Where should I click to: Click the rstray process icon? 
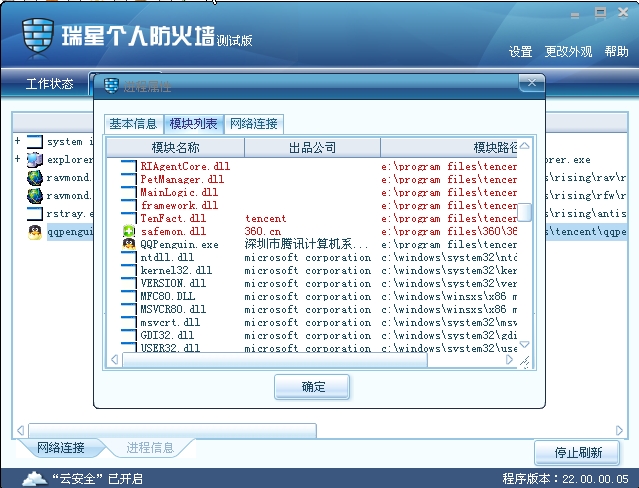35,213
